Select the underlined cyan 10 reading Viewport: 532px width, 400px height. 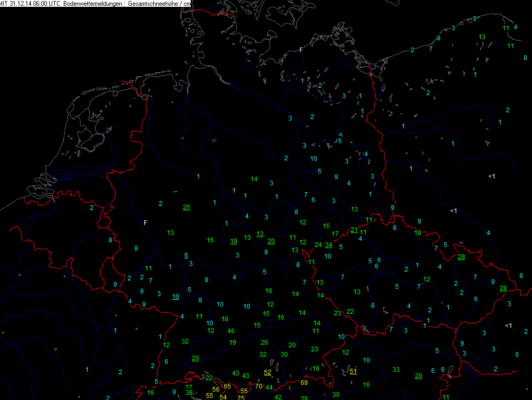click(176, 297)
